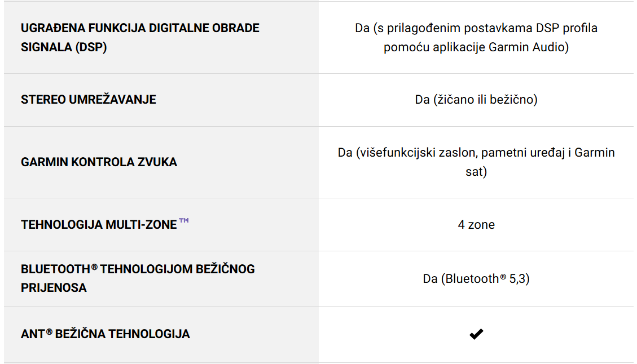This screenshot has height=364, width=637.
Task: Click the TEHNOLOGIJA MULTI-ZONE label
Action: tap(99, 224)
